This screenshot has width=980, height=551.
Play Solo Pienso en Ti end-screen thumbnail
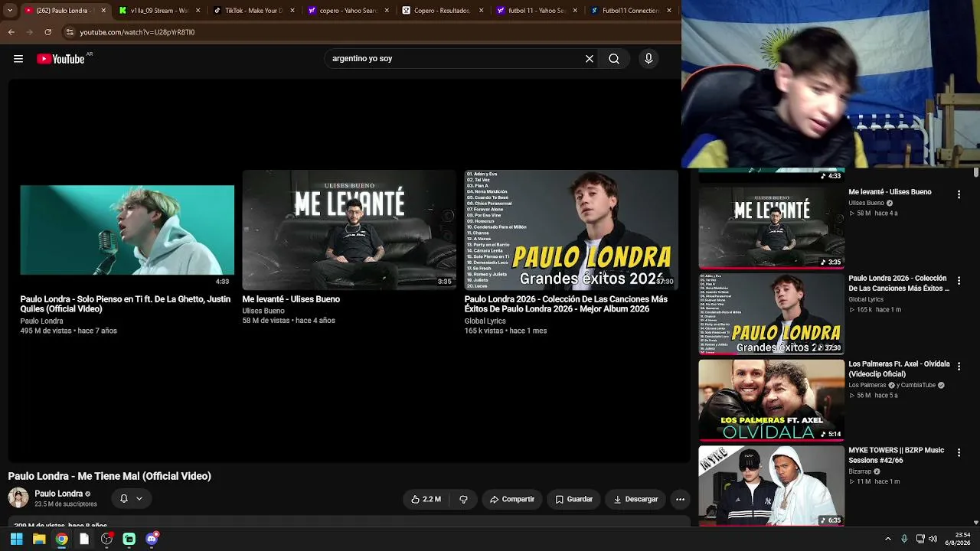pos(127,230)
